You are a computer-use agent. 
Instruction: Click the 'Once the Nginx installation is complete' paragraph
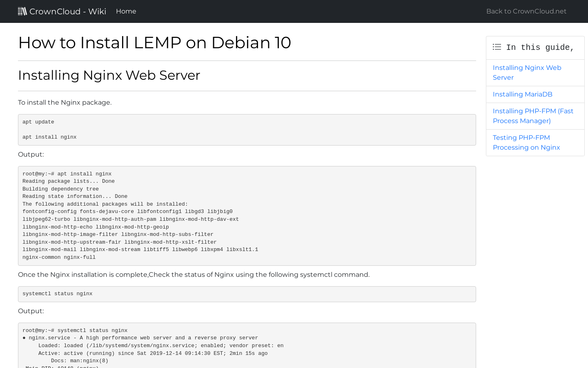(x=194, y=274)
